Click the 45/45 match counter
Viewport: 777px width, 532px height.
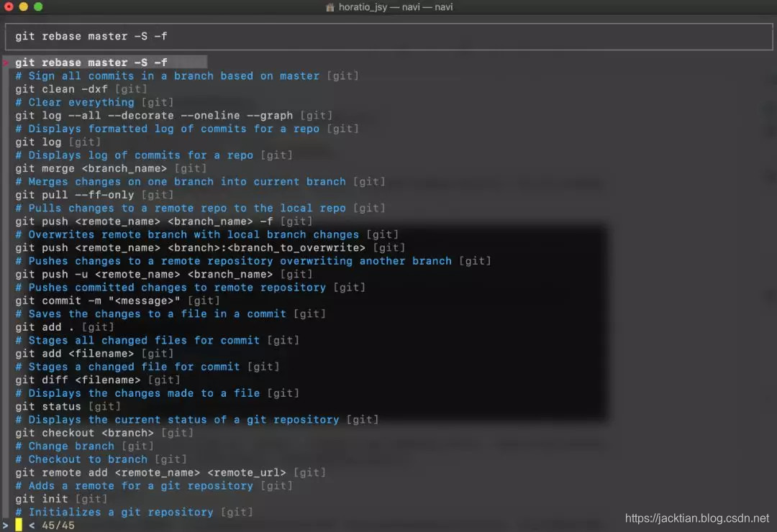(x=58, y=526)
